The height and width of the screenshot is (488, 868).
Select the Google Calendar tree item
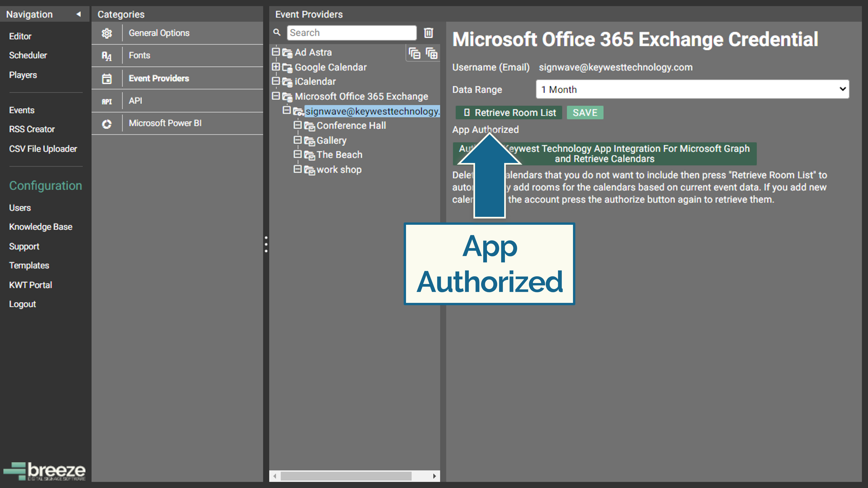(330, 67)
